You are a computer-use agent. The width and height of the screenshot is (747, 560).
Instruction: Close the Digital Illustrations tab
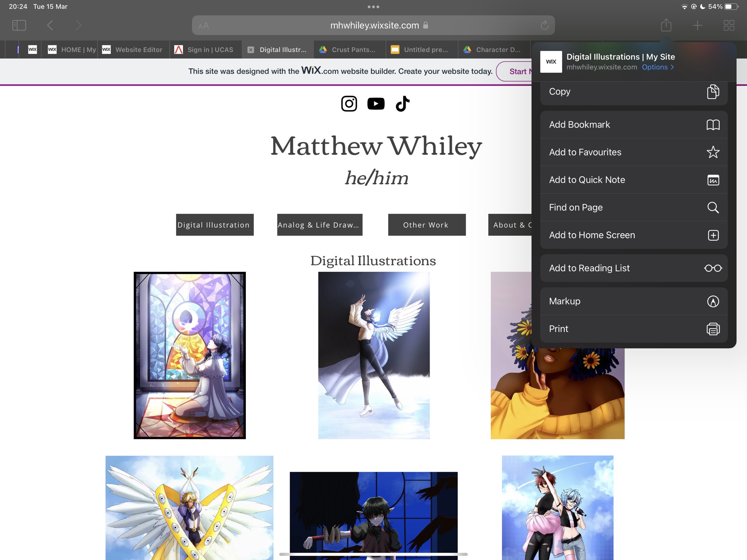[251, 50]
